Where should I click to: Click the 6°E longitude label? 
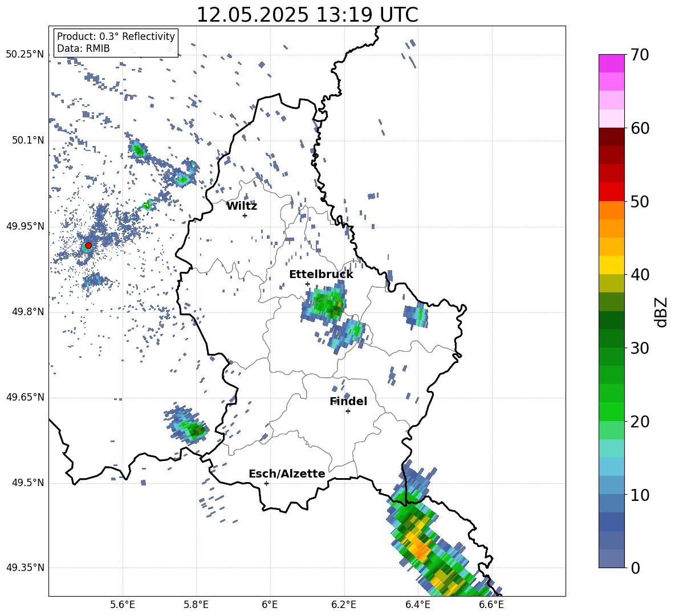(270, 605)
